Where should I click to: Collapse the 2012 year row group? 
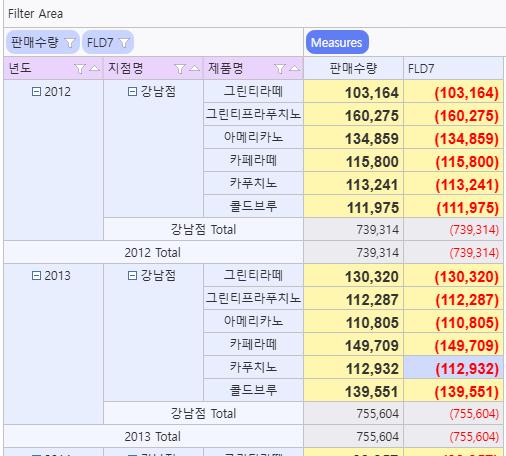point(36,91)
